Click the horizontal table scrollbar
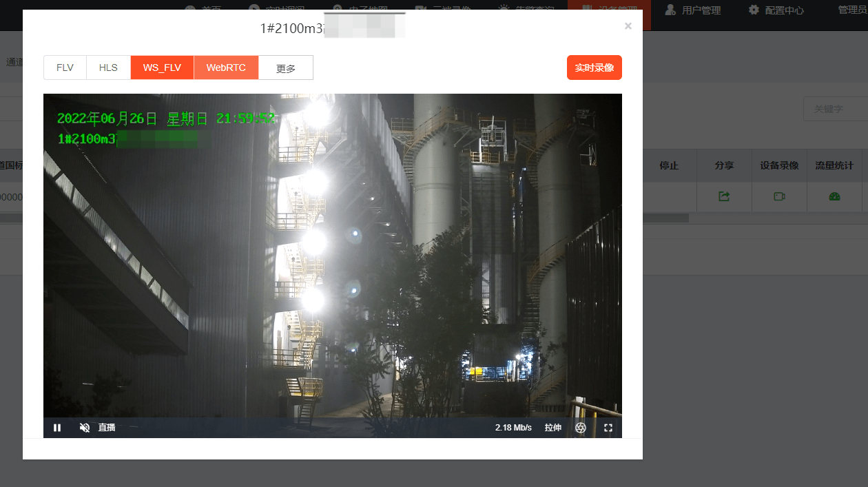Viewport: 868px width, 487px height. pyautogui.click(x=665, y=218)
